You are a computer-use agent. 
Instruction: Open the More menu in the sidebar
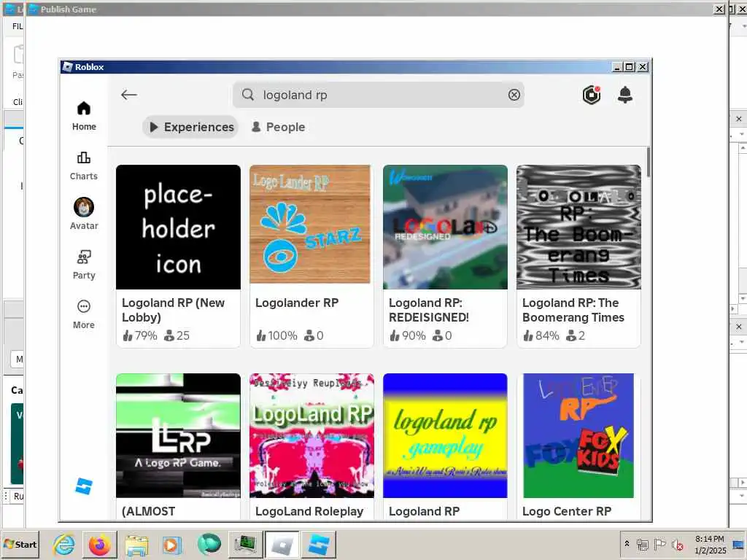pos(84,314)
